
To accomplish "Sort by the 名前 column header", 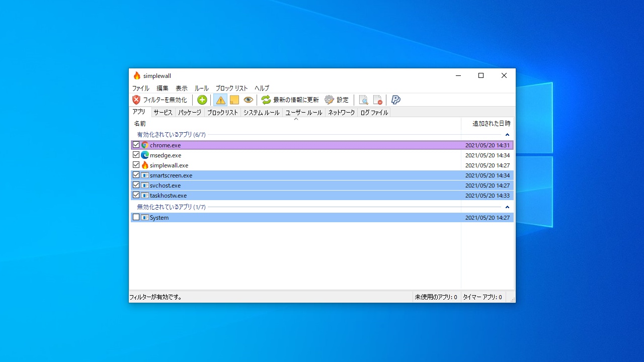I will pyautogui.click(x=295, y=124).
